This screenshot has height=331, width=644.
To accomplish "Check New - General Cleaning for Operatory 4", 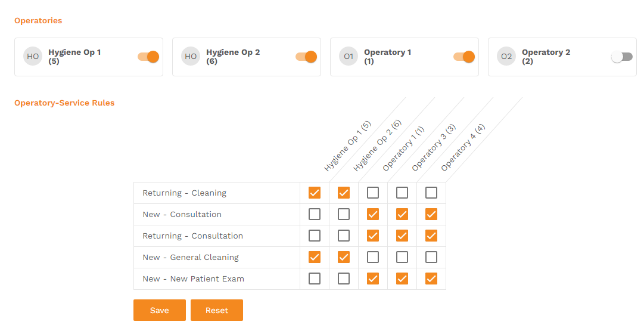I will click(x=431, y=257).
